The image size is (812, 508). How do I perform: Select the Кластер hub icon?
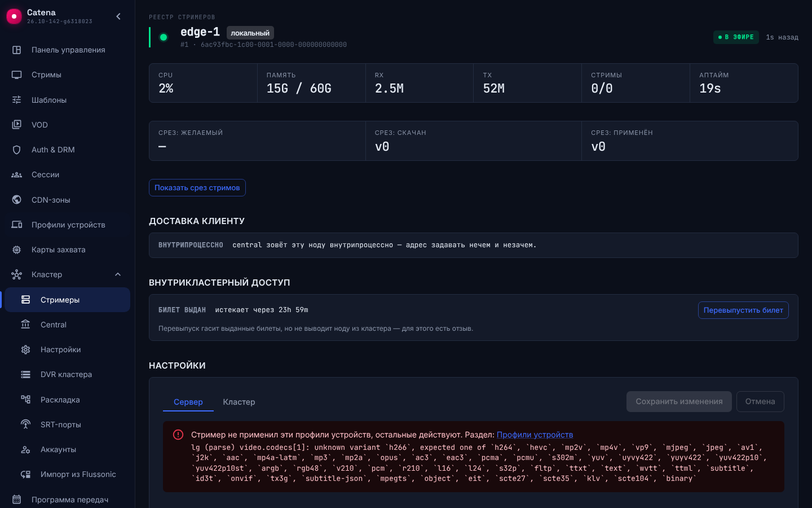(17, 274)
